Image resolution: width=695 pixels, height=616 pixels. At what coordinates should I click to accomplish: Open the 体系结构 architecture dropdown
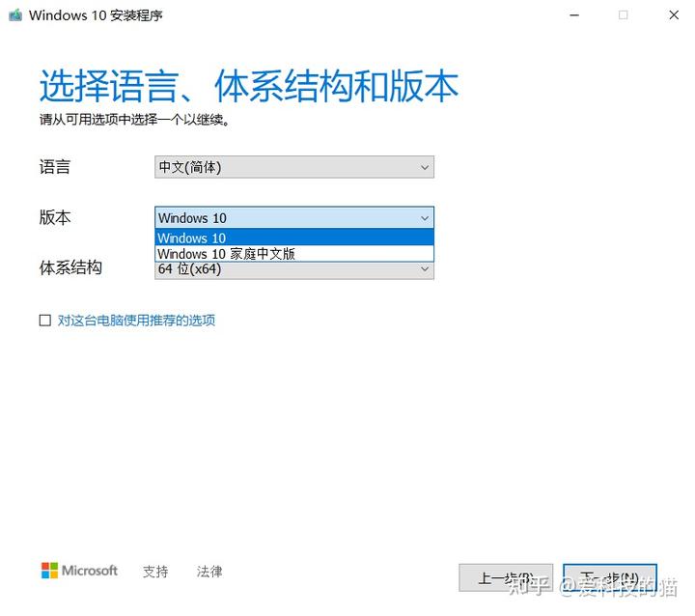tap(294, 269)
